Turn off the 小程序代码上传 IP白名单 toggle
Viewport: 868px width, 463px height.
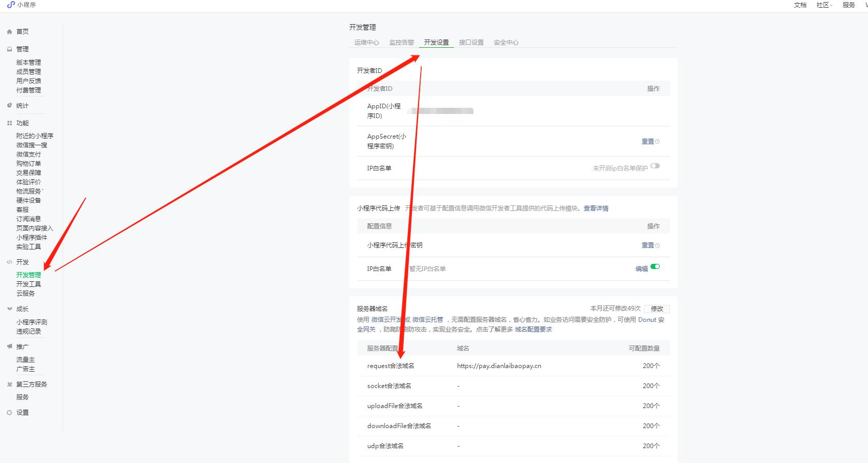click(x=655, y=267)
